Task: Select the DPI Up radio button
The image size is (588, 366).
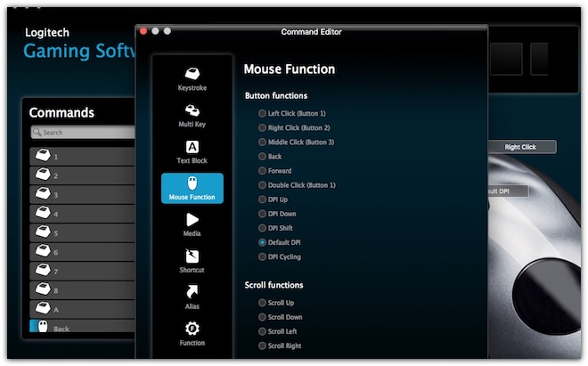Action: click(x=262, y=199)
